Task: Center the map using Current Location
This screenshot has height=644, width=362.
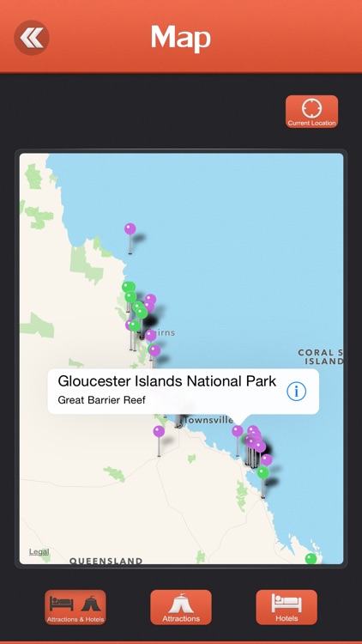Action: tap(312, 112)
